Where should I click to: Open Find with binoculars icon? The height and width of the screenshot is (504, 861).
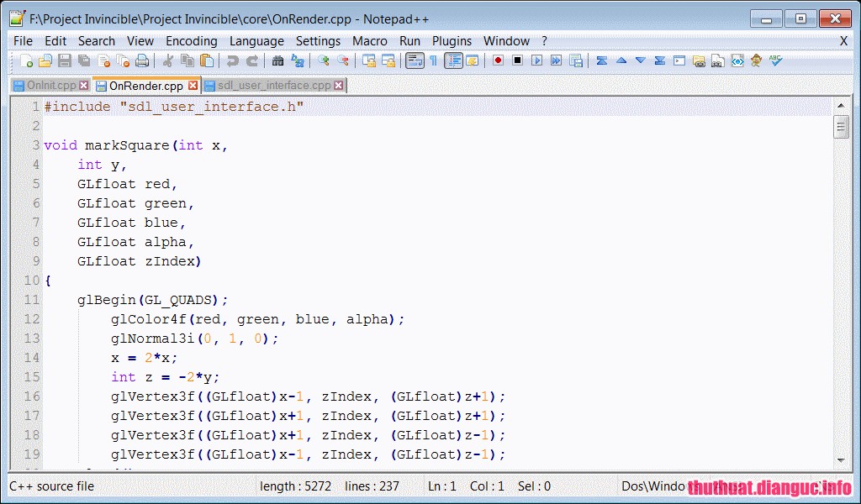point(277,60)
